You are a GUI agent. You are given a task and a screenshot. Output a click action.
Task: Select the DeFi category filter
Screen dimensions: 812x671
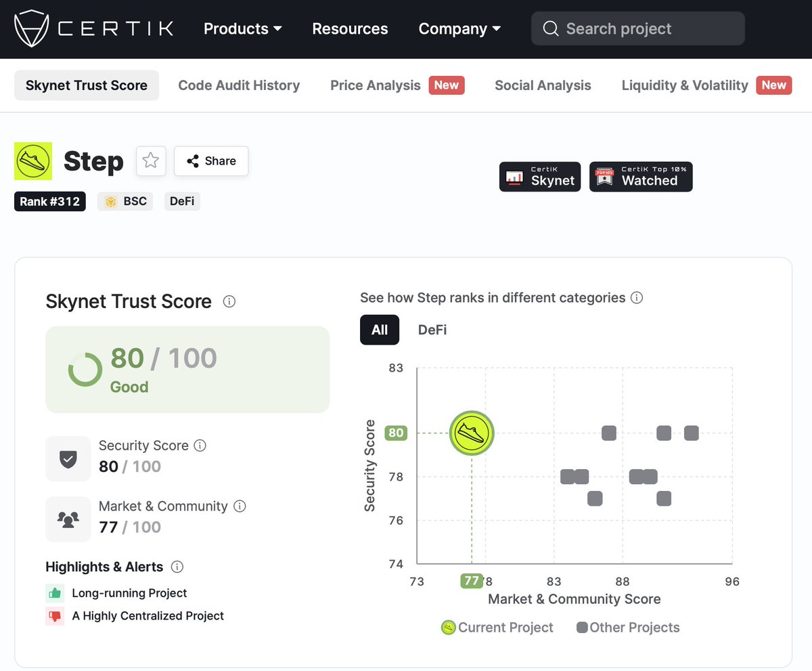[x=432, y=330]
